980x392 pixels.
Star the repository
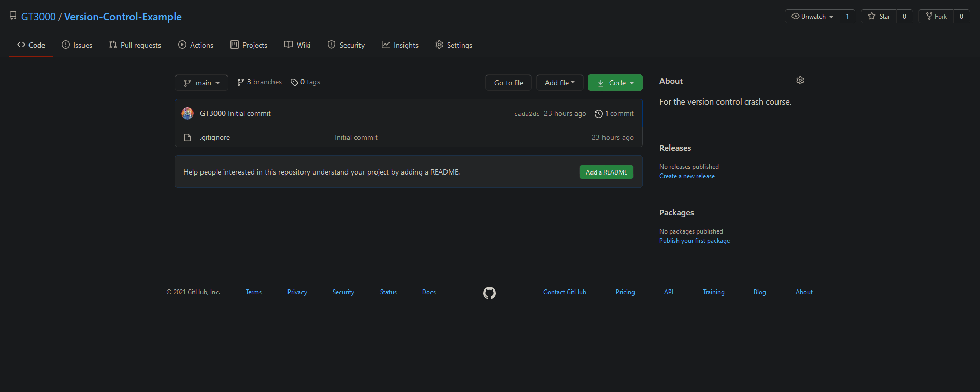click(879, 17)
